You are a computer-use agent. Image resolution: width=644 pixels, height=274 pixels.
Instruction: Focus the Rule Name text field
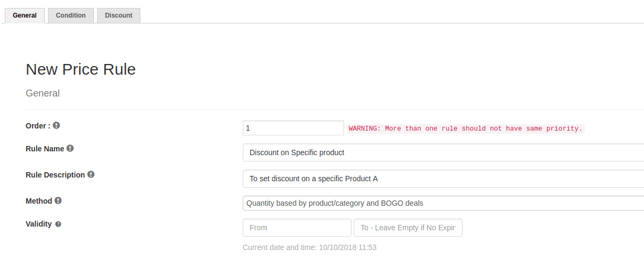click(x=443, y=152)
